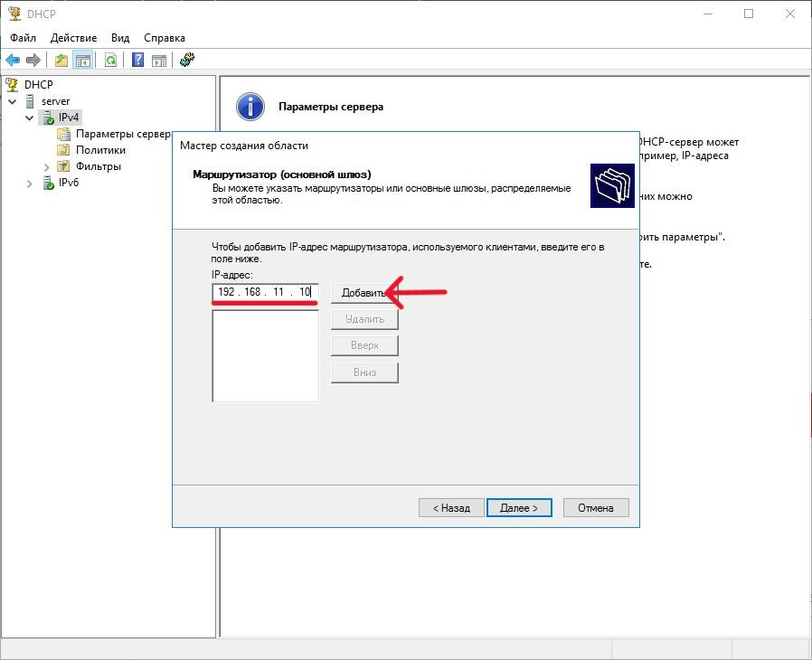This screenshot has width=812, height=660.
Task: Toggle the Action pane toolbar icon
Action: pyautogui.click(x=159, y=60)
